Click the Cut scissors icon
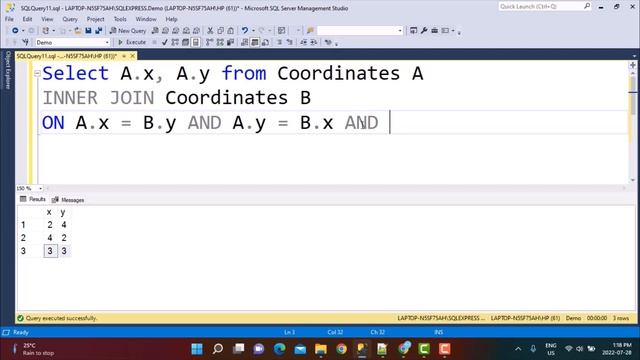Screen dimensions: 640x360 coord(210,31)
